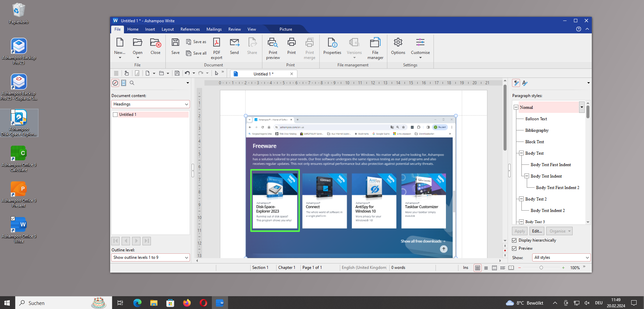
Task: Collapse the Body Text Indent tree node
Action: coord(527,176)
